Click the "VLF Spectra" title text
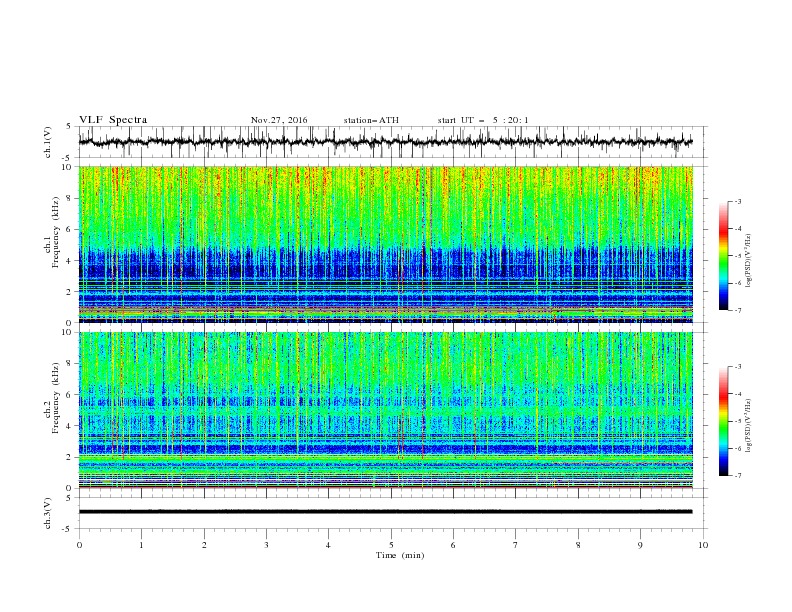Screen dimensions: 792x612 [x=113, y=120]
